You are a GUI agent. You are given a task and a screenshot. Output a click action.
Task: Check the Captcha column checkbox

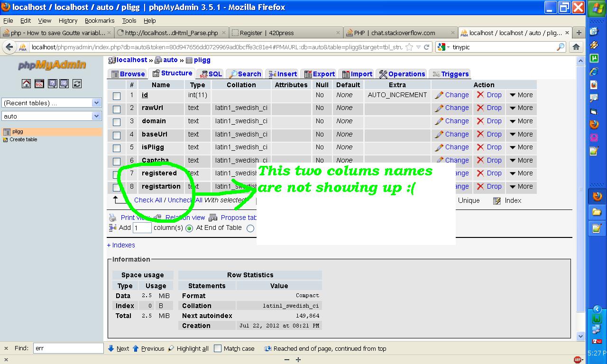117,161
